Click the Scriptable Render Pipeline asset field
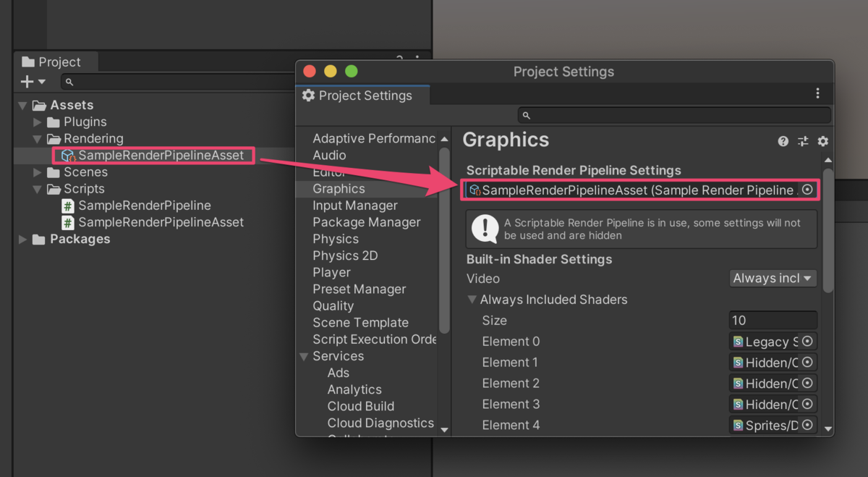Screen dimensions: 868x477 coord(641,190)
